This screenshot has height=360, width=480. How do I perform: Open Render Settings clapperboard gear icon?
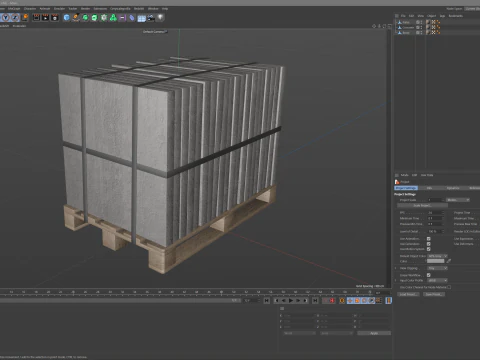pos(55,18)
